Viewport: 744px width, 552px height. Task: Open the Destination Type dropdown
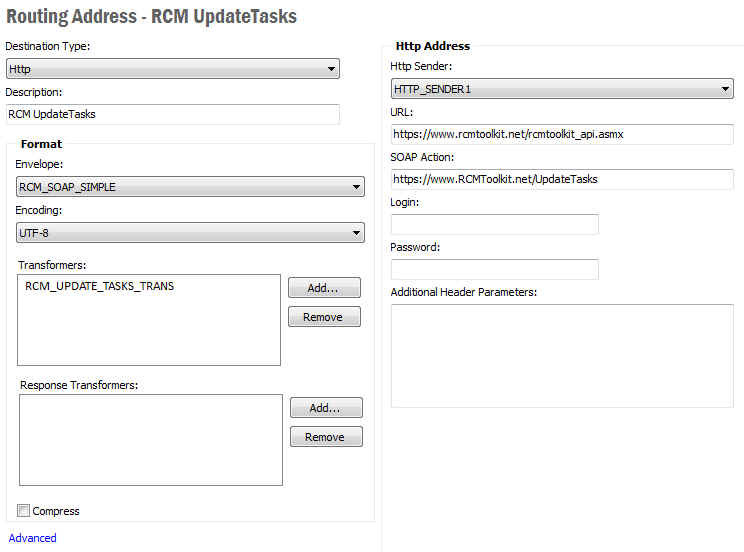click(172, 69)
